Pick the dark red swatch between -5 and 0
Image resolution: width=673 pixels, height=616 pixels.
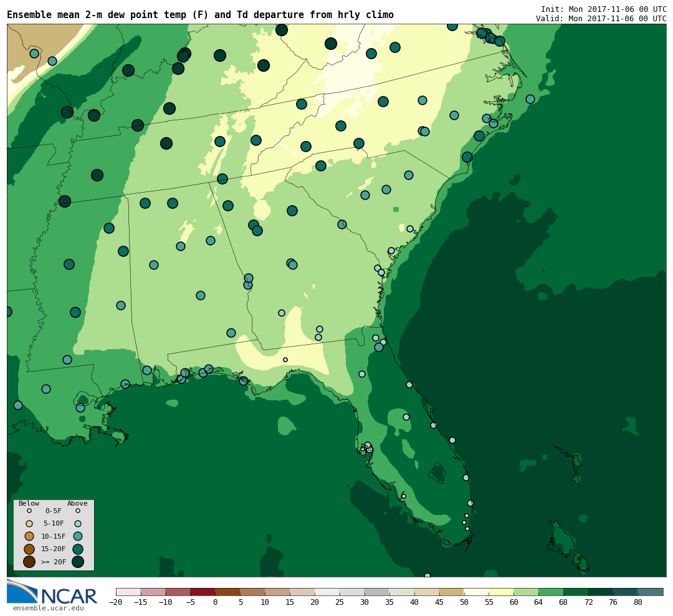(203, 592)
